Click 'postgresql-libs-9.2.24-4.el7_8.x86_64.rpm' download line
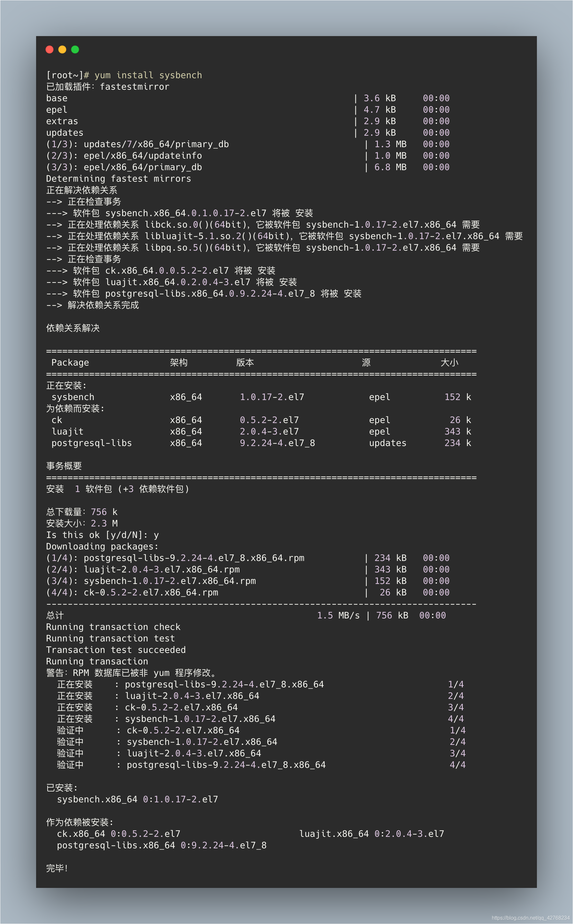This screenshot has width=573, height=924. pyautogui.click(x=248, y=558)
